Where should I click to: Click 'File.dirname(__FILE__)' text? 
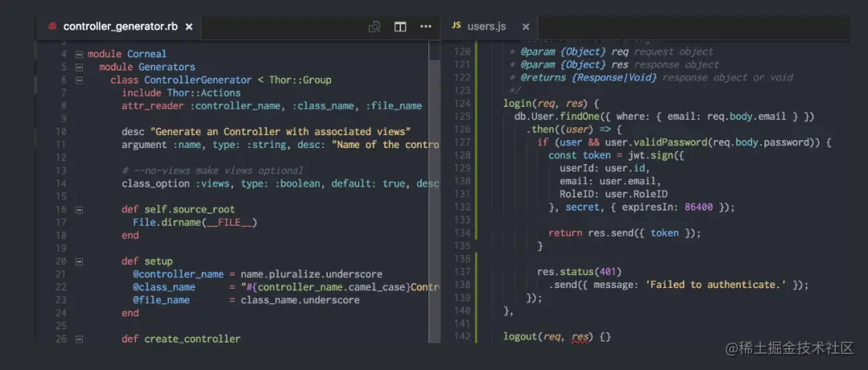pyautogui.click(x=195, y=223)
